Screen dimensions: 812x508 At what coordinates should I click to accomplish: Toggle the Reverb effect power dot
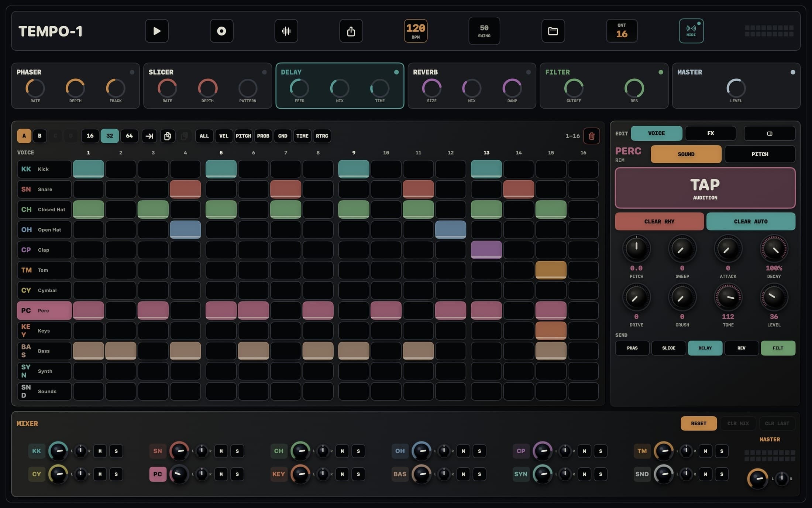(x=529, y=72)
